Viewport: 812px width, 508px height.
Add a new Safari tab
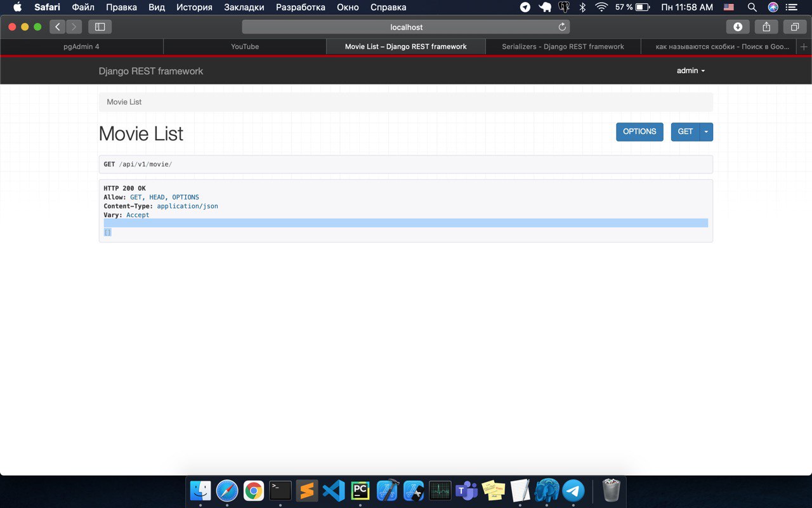pyautogui.click(x=804, y=46)
